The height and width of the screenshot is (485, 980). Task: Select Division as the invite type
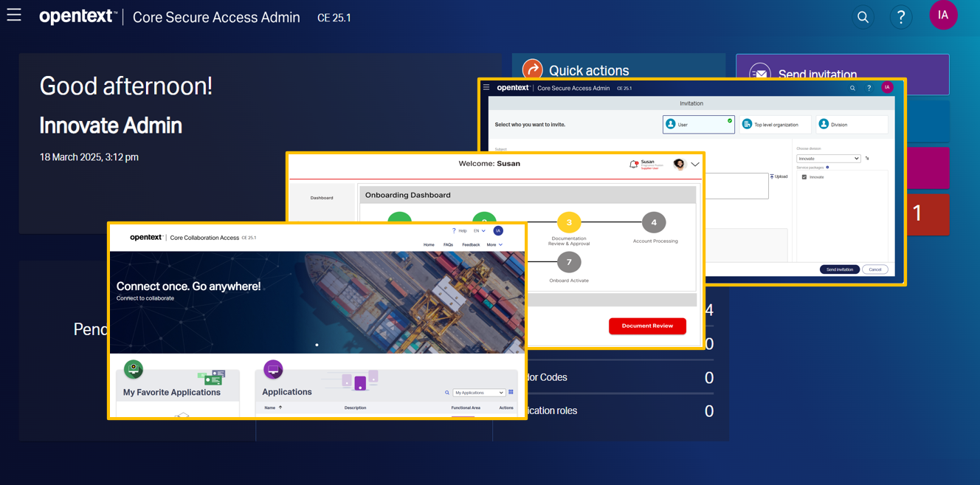coord(852,124)
